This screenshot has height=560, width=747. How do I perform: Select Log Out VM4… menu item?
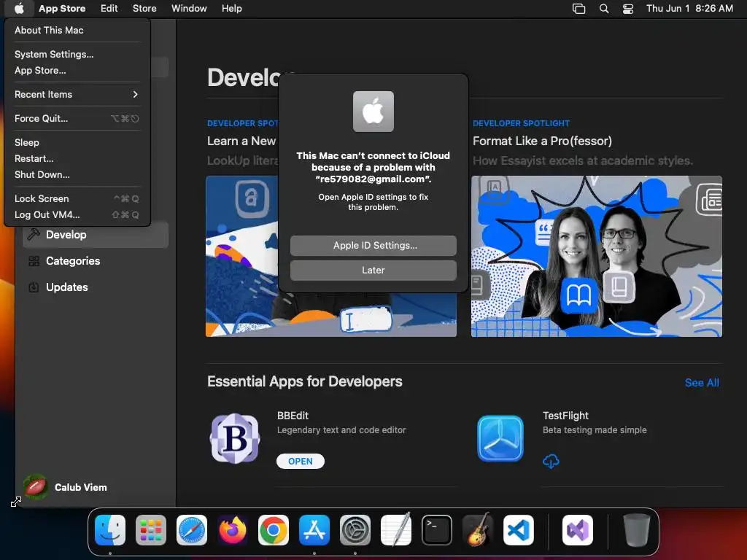point(77,215)
